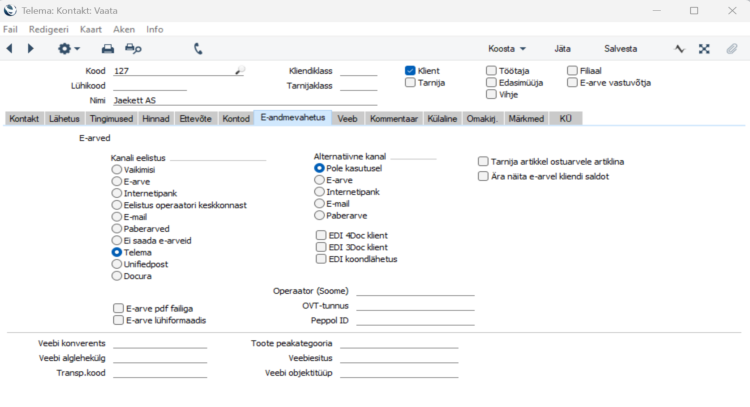This screenshot has width=750, height=407.
Task: Check the Edasimüüja checkbox
Action: pos(491,82)
